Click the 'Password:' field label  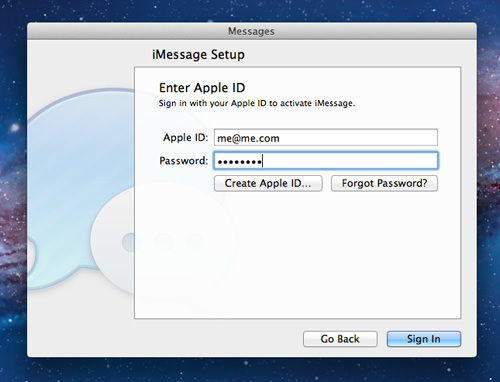tap(184, 161)
